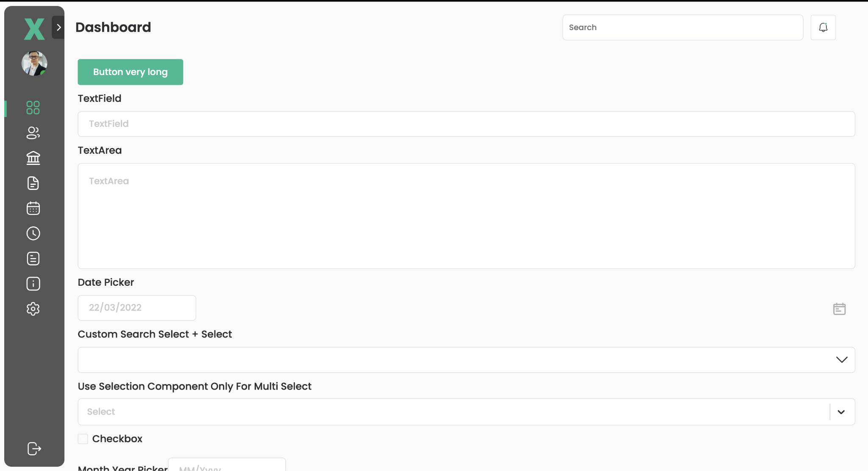Open the clock icon in sidebar
This screenshot has width=868, height=471.
(x=33, y=233)
